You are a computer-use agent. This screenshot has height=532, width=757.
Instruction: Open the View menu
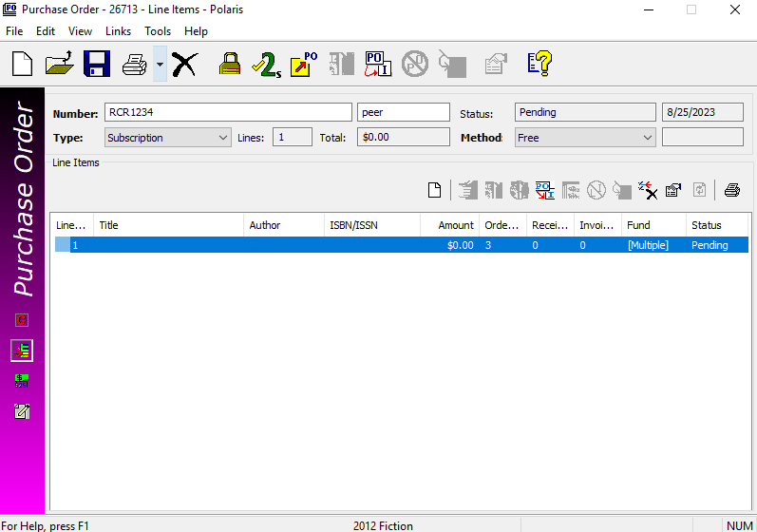(x=80, y=31)
